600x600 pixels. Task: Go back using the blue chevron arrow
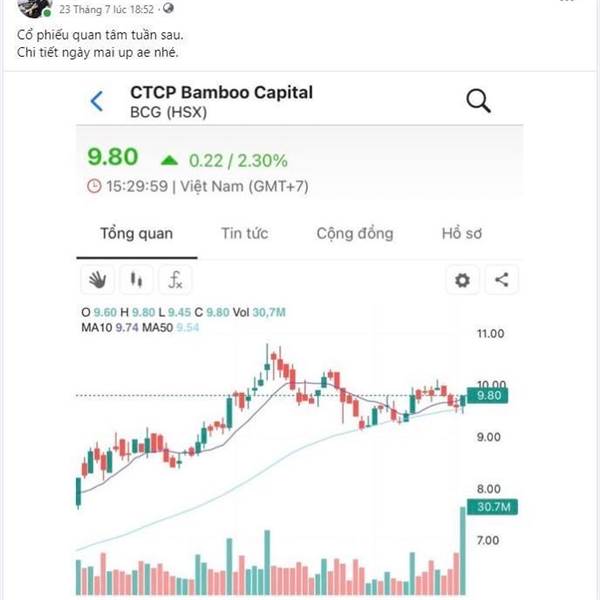97,101
